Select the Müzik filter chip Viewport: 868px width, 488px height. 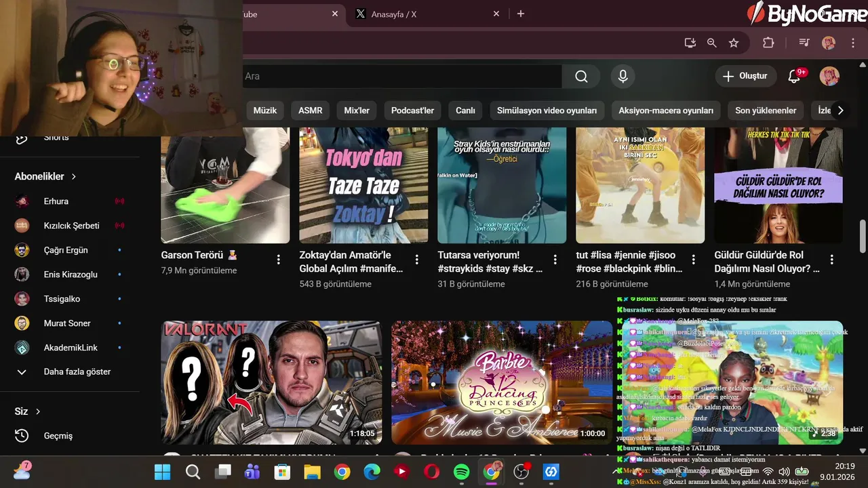pos(265,110)
